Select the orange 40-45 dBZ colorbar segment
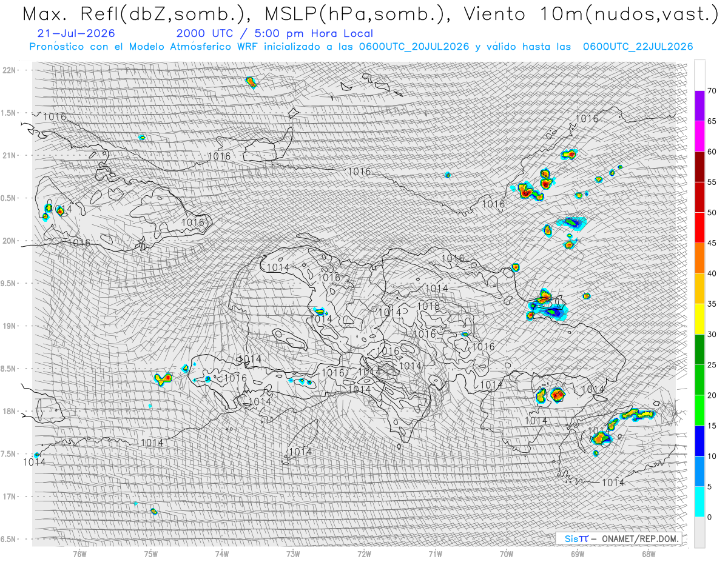The width and height of the screenshot is (728, 562). coord(699,258)
